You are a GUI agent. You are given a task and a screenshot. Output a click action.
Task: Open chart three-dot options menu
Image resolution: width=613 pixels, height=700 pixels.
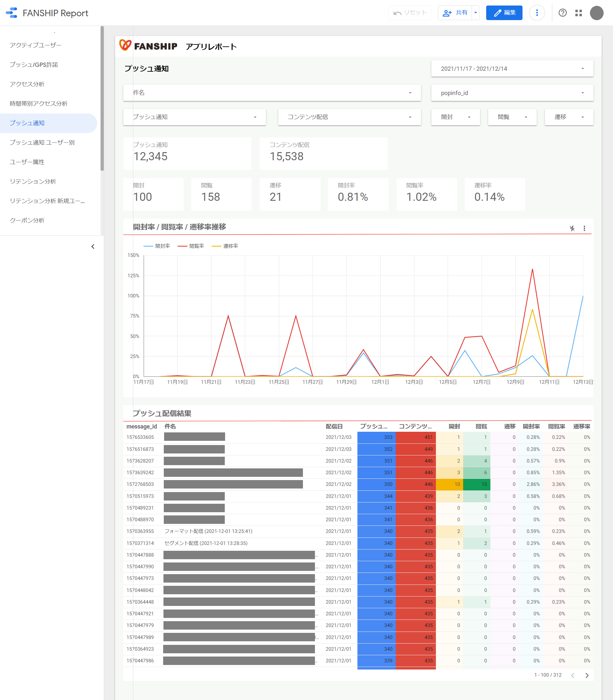tap(584, 228)
